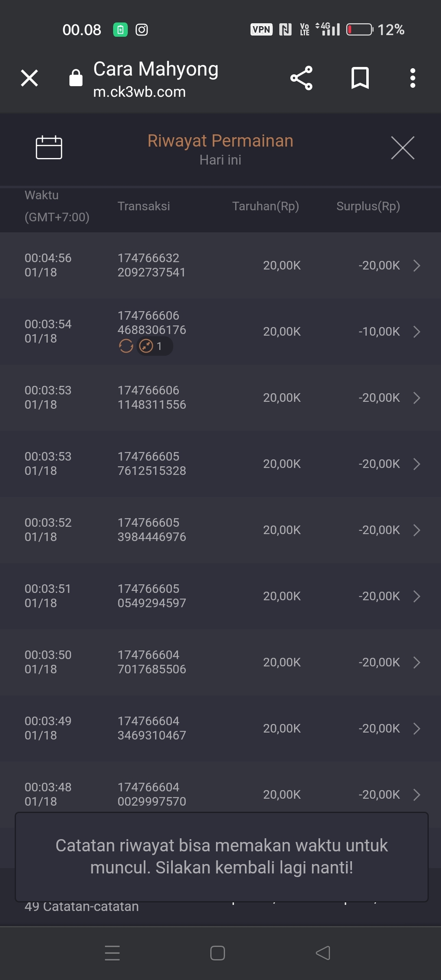Tap the Hari ini date label
This screenshot has width=441, height=980.
tap(220, 160)
